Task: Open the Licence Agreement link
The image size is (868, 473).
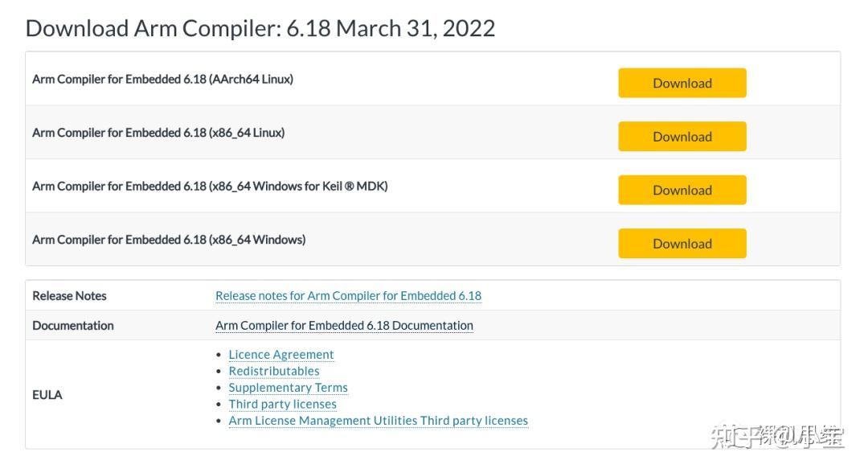Action: tap(281, 355)
